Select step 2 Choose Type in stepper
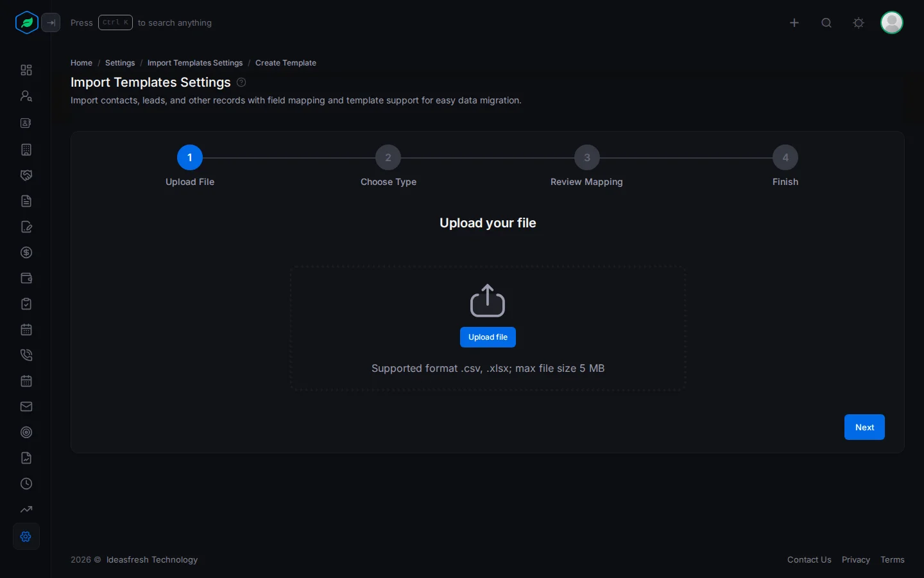This screenshot has height=578, width=924. pos(388,157)
